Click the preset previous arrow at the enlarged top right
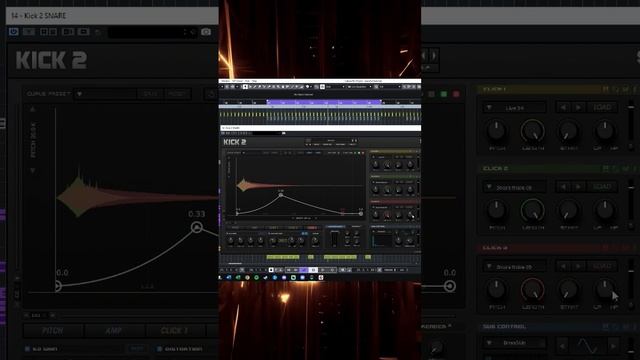Screen dimensions: 640x360 pyautogui.click(x=424, y=55)
